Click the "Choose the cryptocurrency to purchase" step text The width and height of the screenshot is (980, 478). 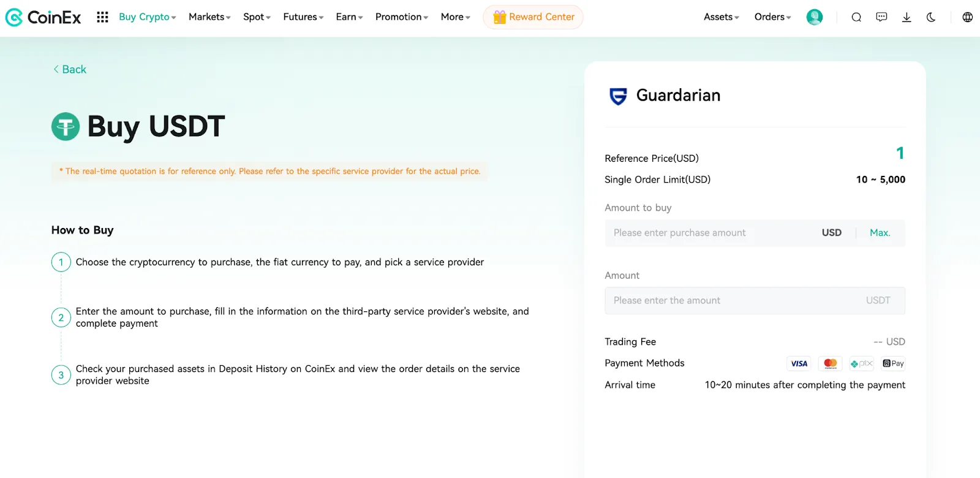[x=280, y=262]
